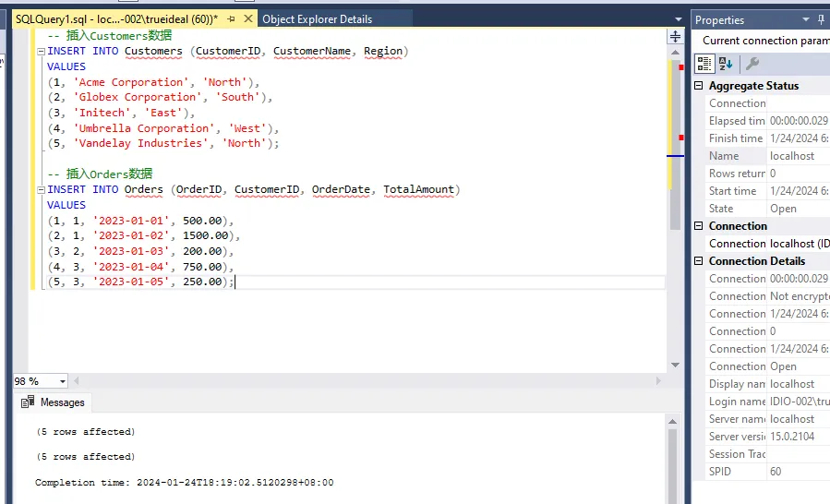Collapse the Connection category
Viewport: 830px width, 504px height.
tap(699, 226)
